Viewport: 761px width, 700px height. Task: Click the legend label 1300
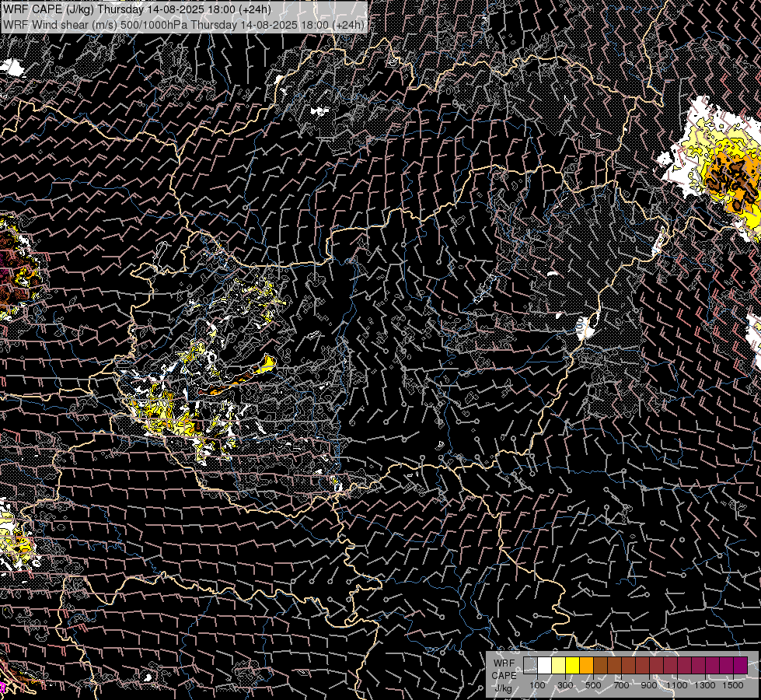tap(705, 685)
